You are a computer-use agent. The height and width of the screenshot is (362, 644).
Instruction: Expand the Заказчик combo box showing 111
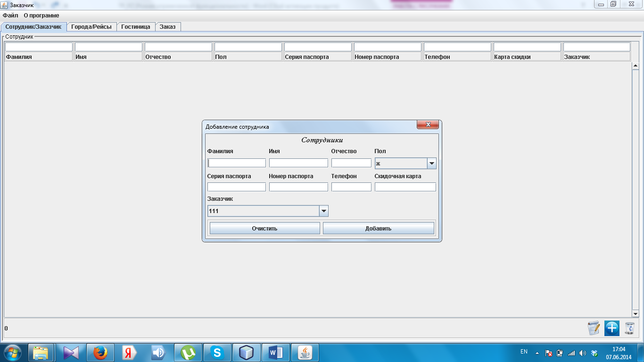[323, 211]
